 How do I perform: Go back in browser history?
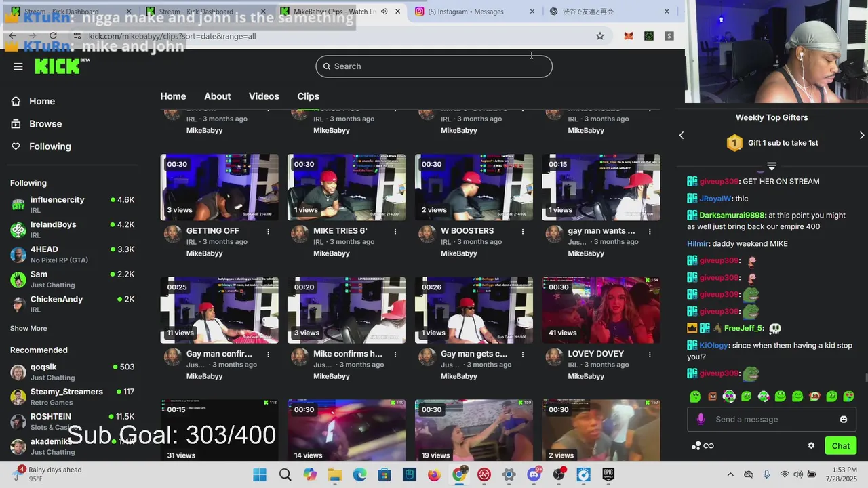click(12, 35)
